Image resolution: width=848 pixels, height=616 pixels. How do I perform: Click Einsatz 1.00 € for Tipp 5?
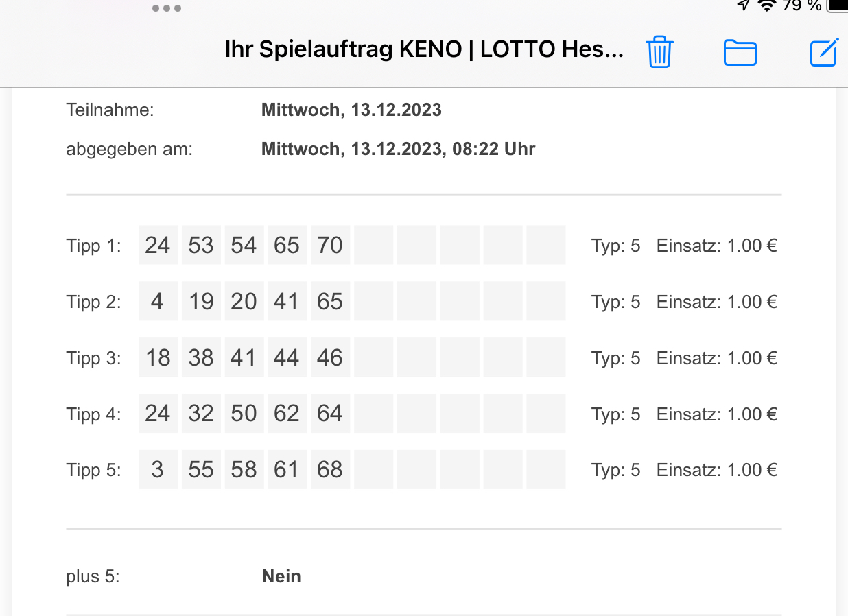(716, 470)
